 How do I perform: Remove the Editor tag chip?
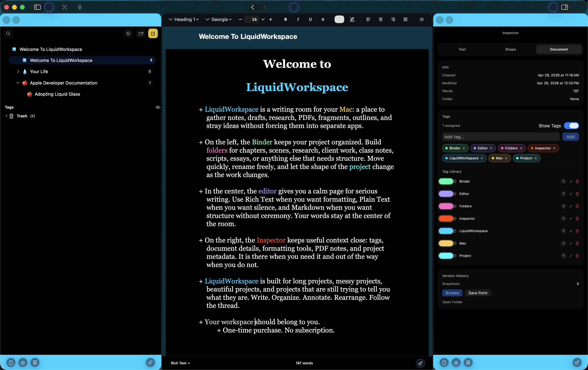click(x=491, y=148)
